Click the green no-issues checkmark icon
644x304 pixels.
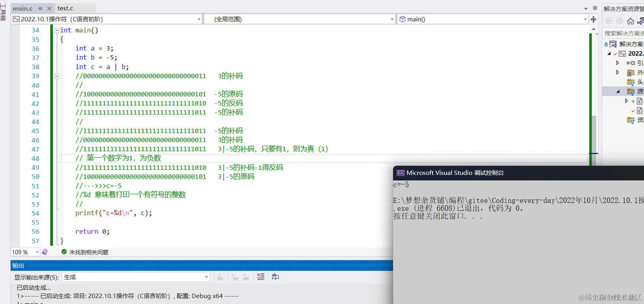(64, 251)
